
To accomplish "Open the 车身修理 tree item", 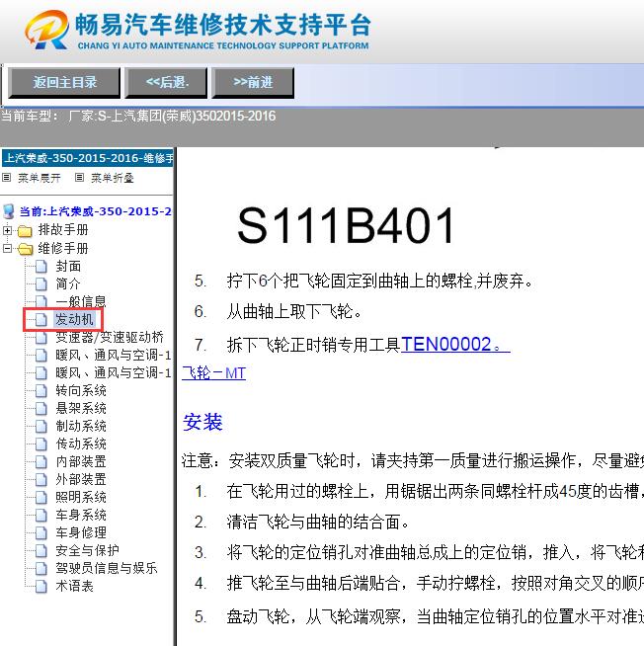I will click(x=81, y=532).
